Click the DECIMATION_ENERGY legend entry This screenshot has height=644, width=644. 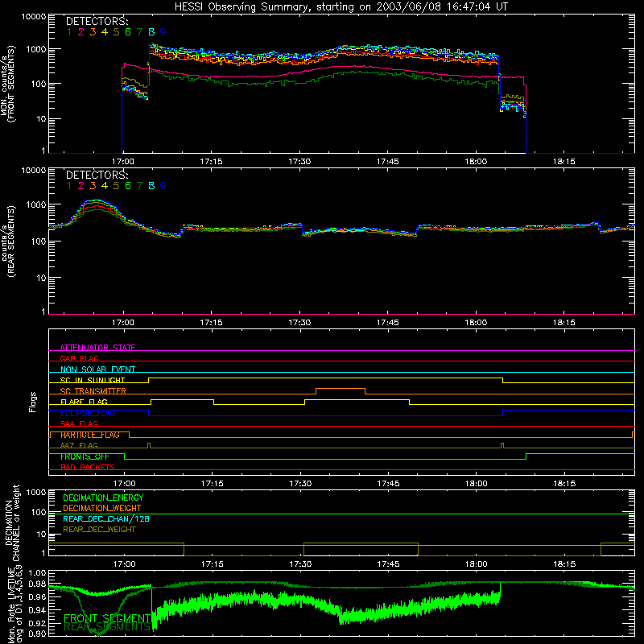(103, 497)
